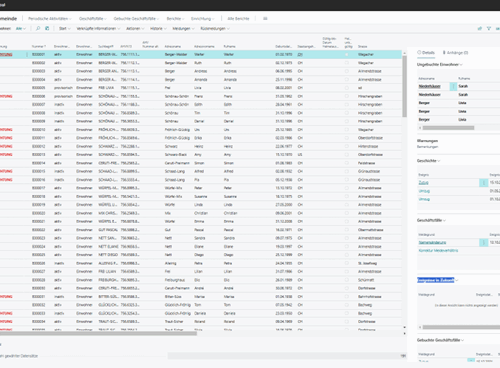Open the Aktionen menu
The image size is (500, 368).
pyautogui.click(x=135, y=29)
